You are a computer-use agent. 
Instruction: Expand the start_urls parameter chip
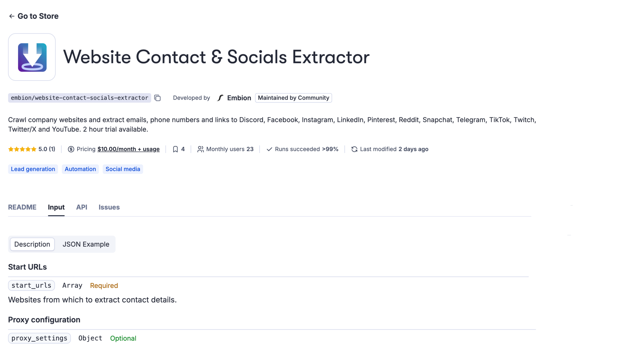point(31,285)
